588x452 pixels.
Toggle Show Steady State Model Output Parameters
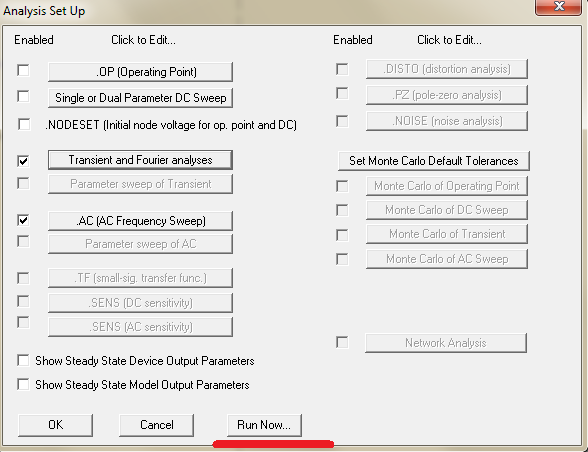(23, 384)
